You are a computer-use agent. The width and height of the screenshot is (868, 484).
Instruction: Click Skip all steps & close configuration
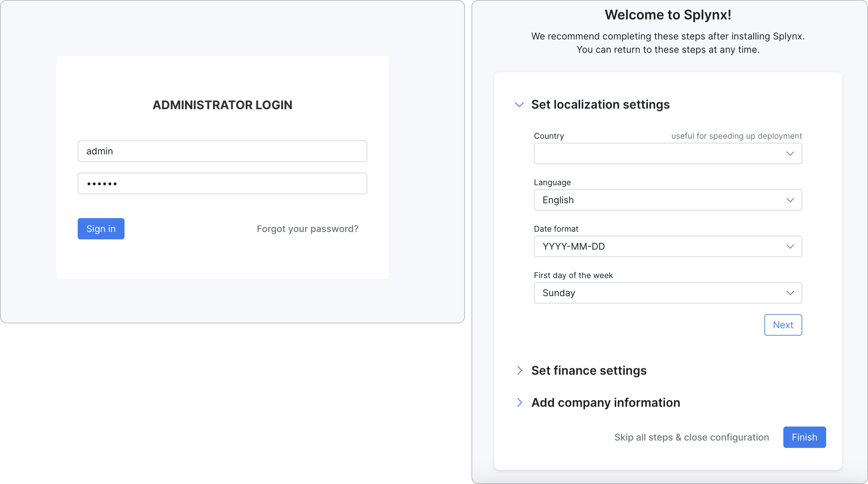pyautogui.click(x=692, y=437)
